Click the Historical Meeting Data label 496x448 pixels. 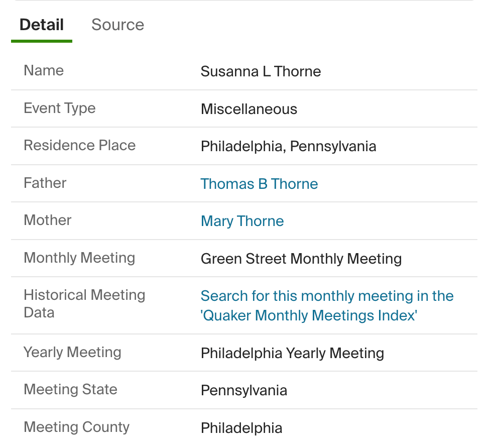pos(84,303)
